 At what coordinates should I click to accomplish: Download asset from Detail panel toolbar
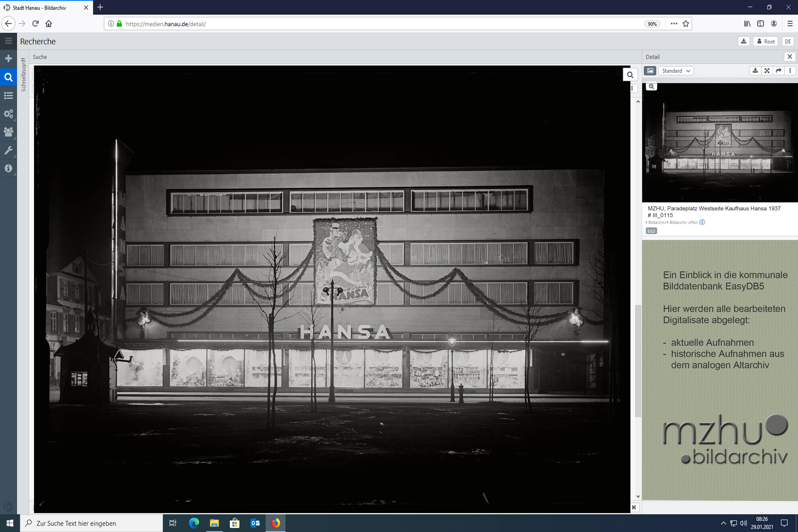(755, 70)
